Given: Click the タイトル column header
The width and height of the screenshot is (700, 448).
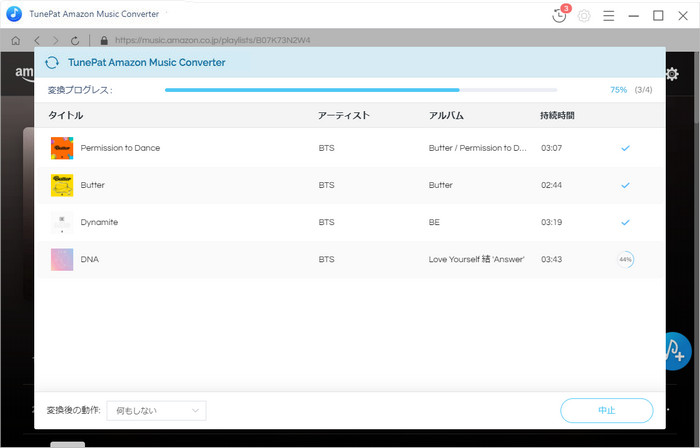Looking at the screenshot, I should tap(66, 116).
